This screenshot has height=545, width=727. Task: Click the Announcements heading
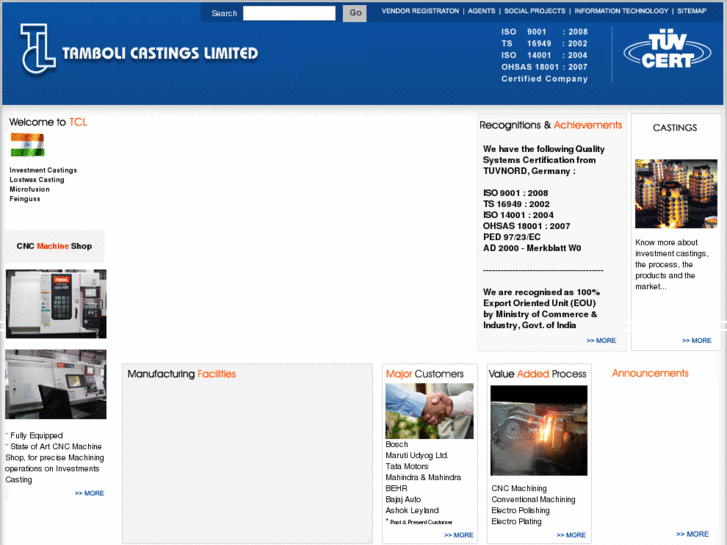point(650,373)
